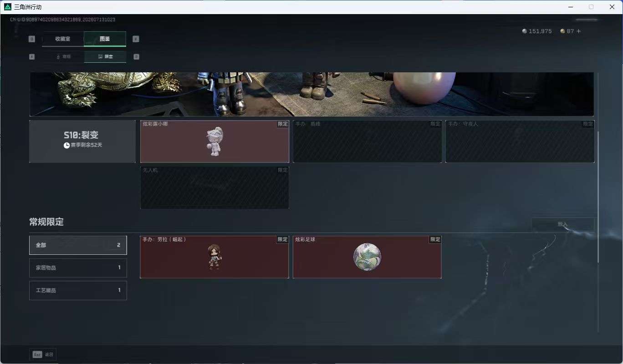This screenshot has width=623, height=364.
Task: Click the 151,975 currency value
Action: tap(540, 31)
